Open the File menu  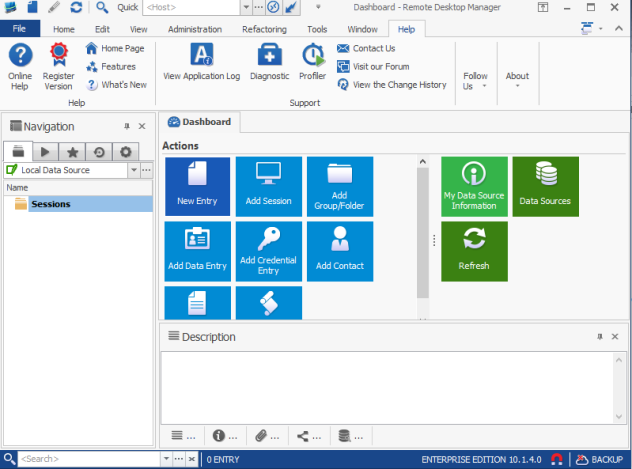19,29
